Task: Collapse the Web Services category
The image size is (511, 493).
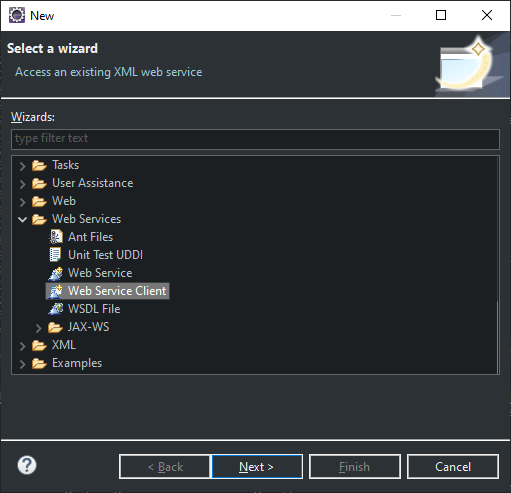Action: pyautogui.click(x=22, y=219)
